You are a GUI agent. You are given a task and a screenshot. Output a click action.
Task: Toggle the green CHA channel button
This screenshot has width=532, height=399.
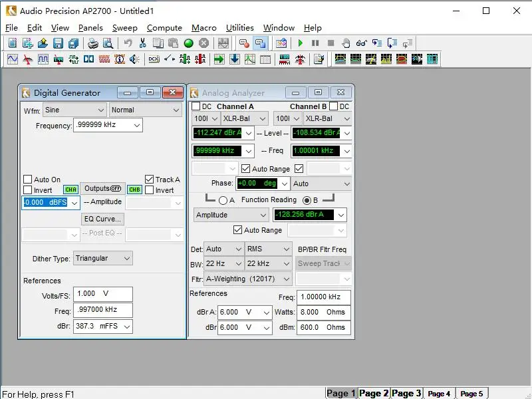coord(70,190)
